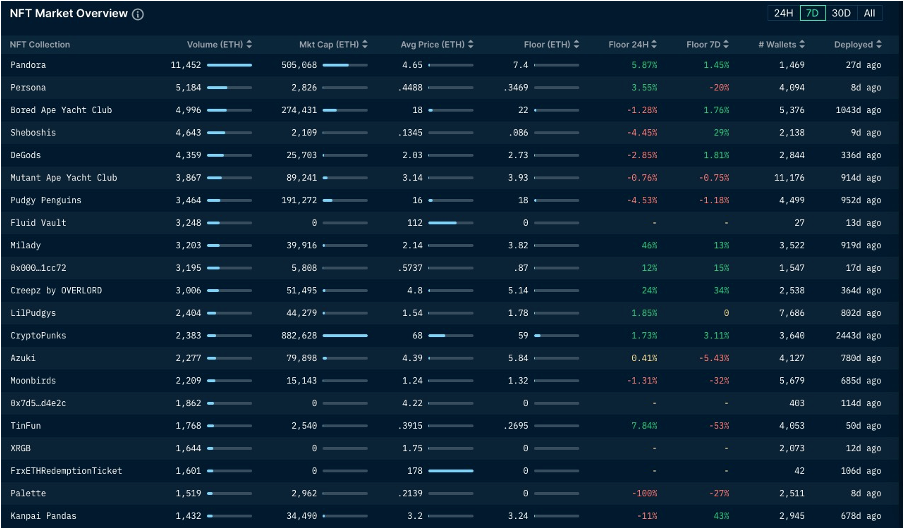Click the Volume (ETH) column header text
Image resolution: width=904 pixels, height=528 pixels.
pos(215,44)
